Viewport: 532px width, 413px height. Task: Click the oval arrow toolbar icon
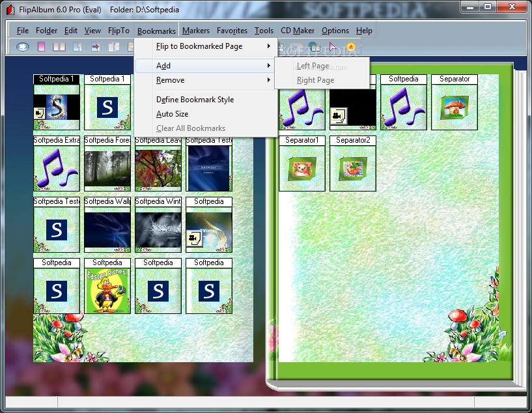point(23,46)
